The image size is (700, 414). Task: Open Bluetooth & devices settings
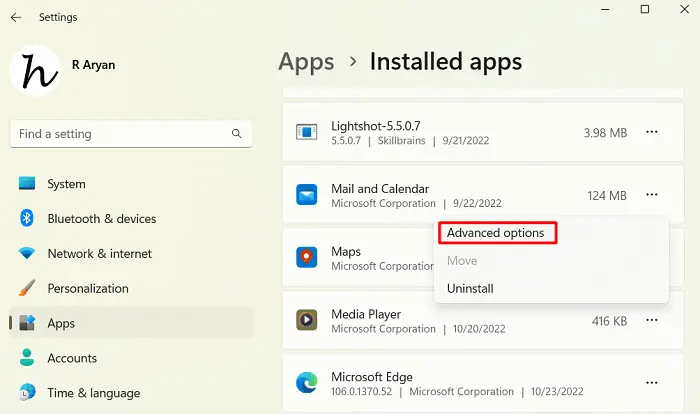131,218
